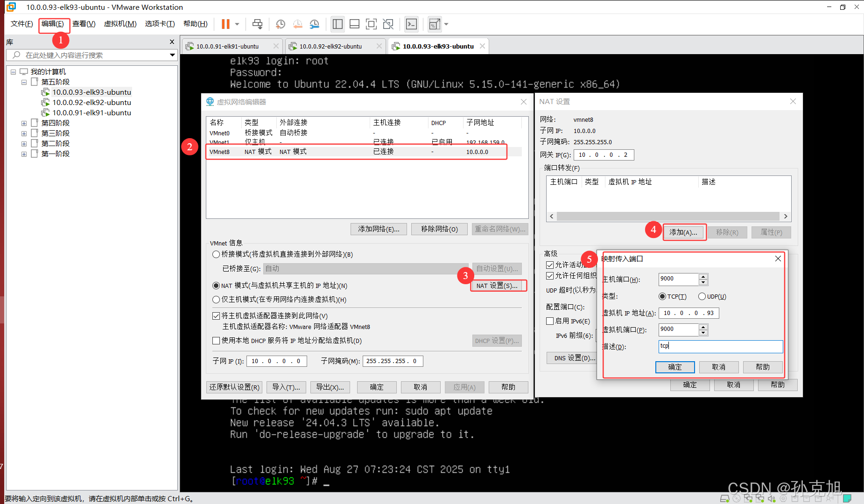Toggle the console view icon
Screen dimensions: 864x504
tap(411, 24)
